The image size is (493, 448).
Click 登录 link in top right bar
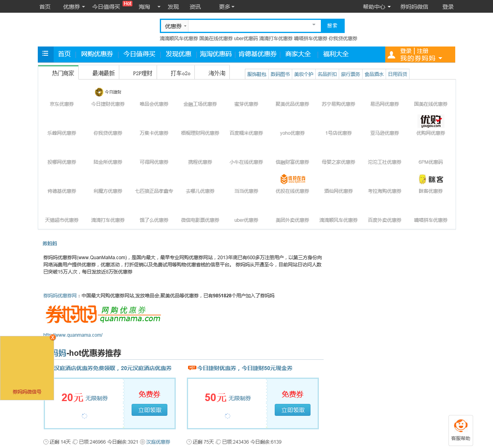pyautogui.click(x=448, y=7)
